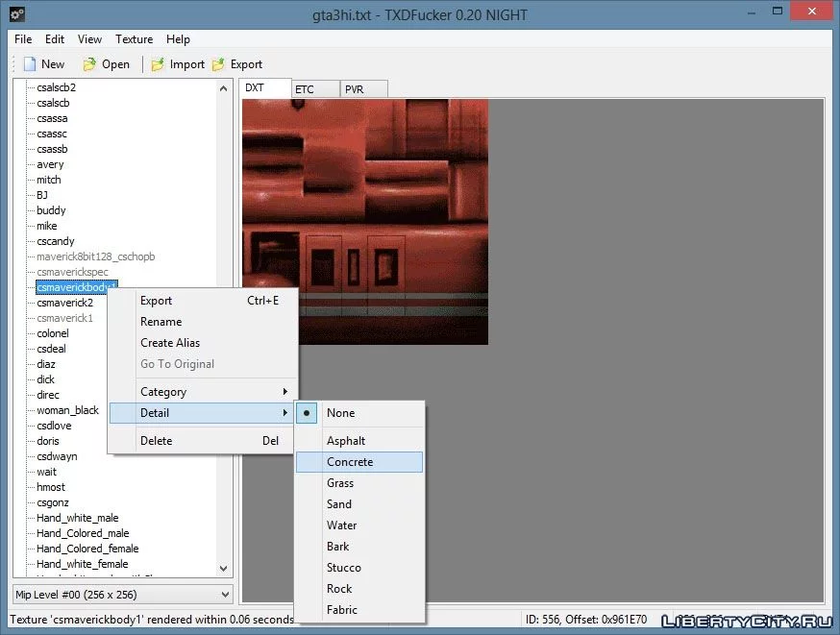
Task: Select the Hand_white_male texture entry
Action: (78, 518)
